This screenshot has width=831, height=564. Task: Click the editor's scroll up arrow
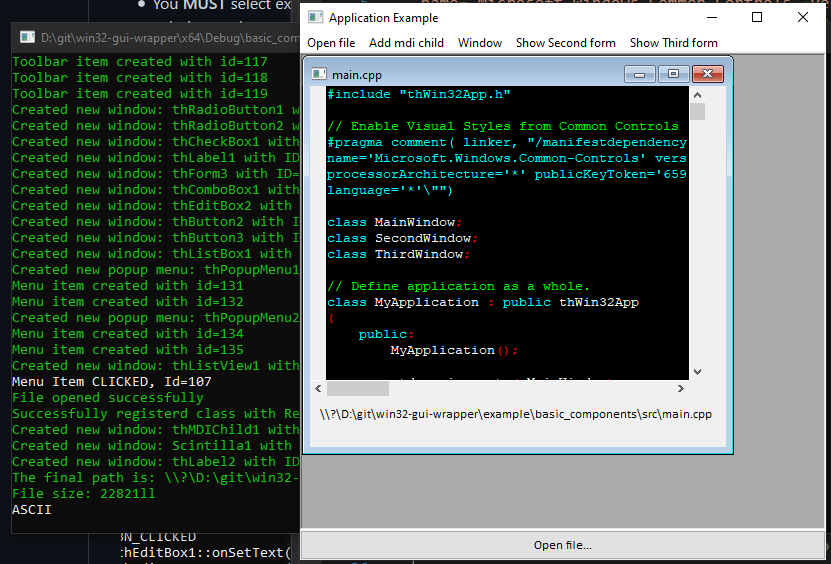pyautogui.click(x=697, y=94)
